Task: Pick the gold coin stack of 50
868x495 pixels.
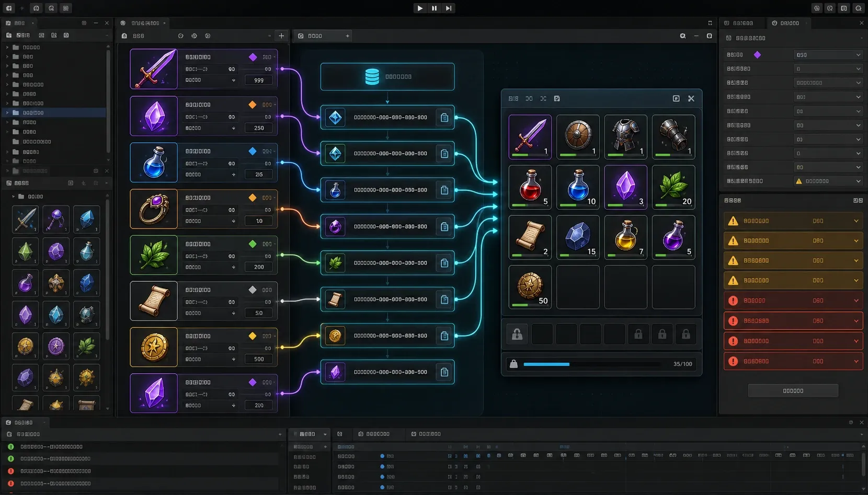Action: point(530,287)
